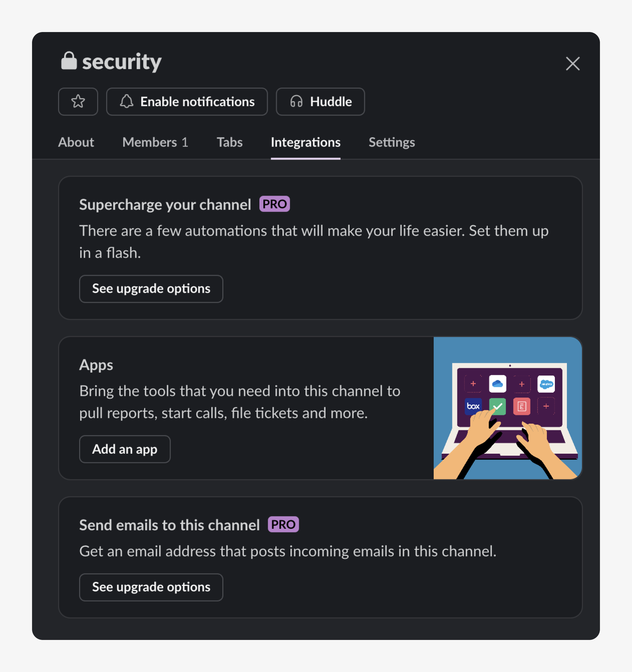The height and width of the screenshot is (672, 632).
Task: Click the Salesforce icon in the illustration
Action: pyautogui.click(x=546, y=384)
